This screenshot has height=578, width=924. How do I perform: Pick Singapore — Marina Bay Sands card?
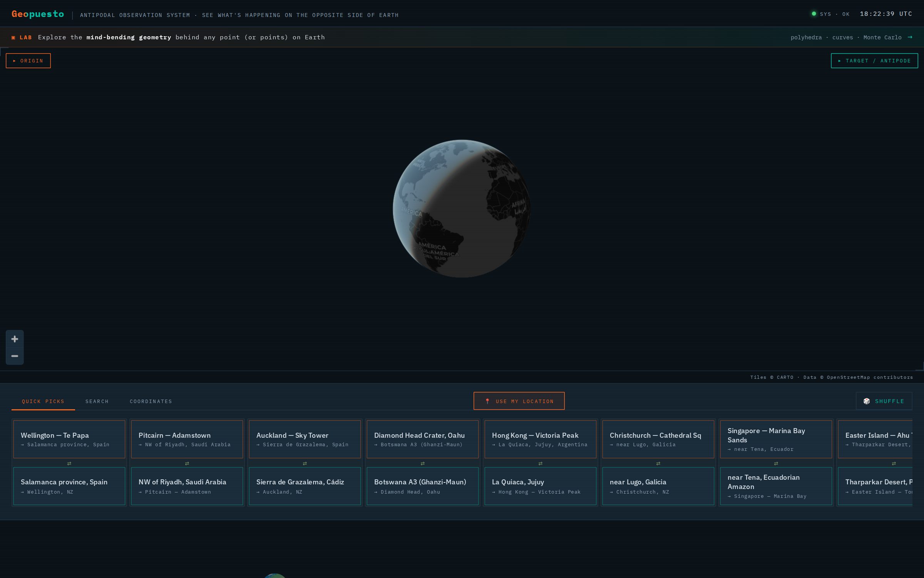(x=776, y=439)
